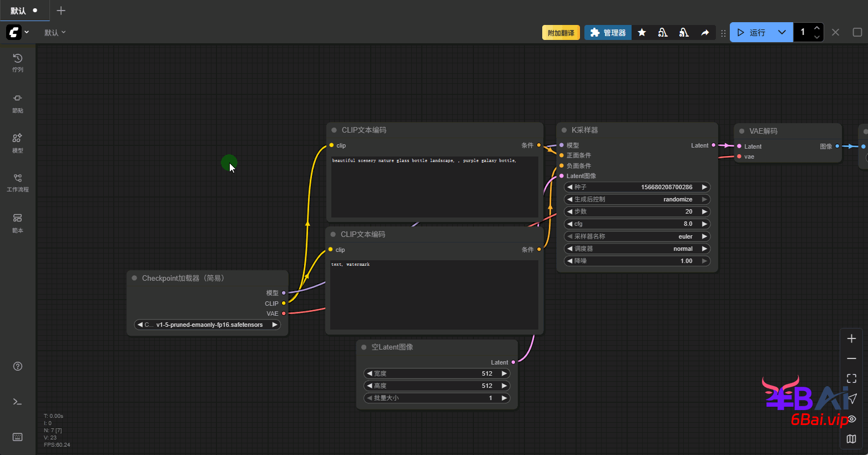Image resolution: width=868 pixels, height=455 pixels.
Task: Toggle the minimap icon
Action: tap(851, 439)
